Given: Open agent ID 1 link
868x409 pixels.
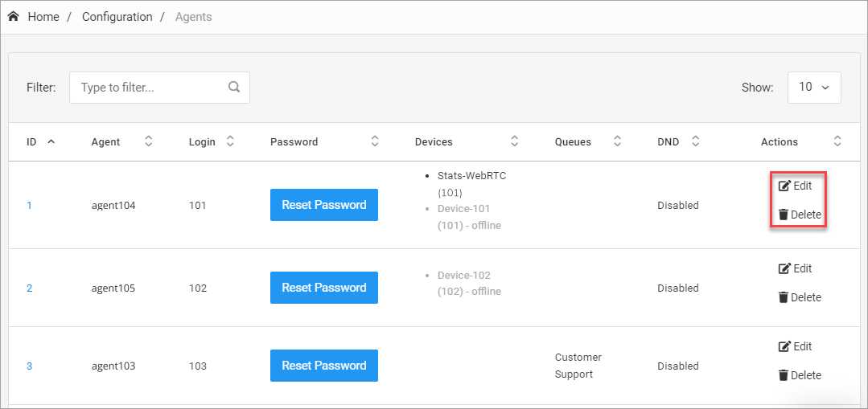Looking at the screenshot, I should [29, 205].
